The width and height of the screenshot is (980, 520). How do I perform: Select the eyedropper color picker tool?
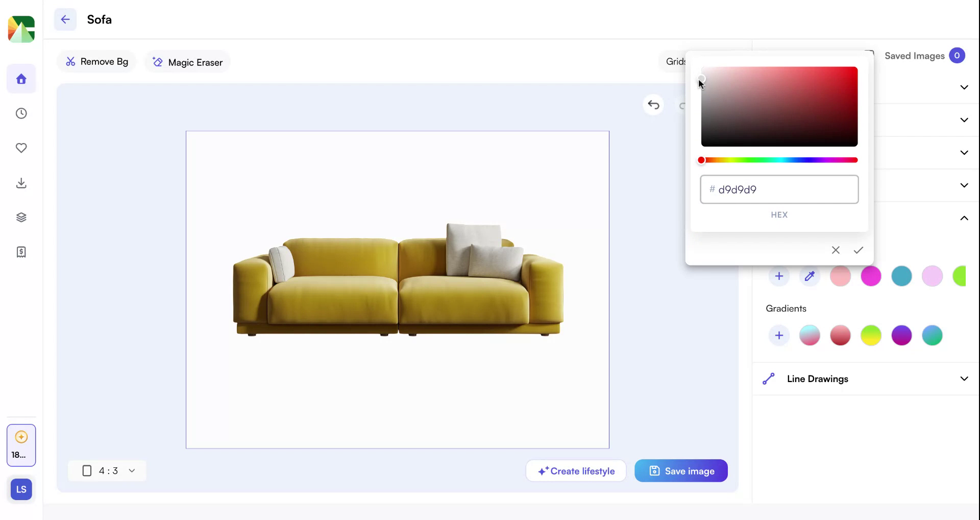pos(810,276)
